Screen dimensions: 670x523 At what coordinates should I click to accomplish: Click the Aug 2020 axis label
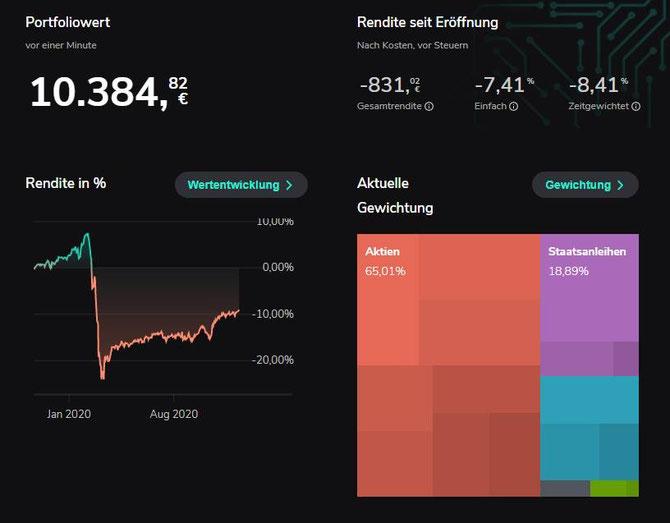pyautogui.click(x=174, y=414)
